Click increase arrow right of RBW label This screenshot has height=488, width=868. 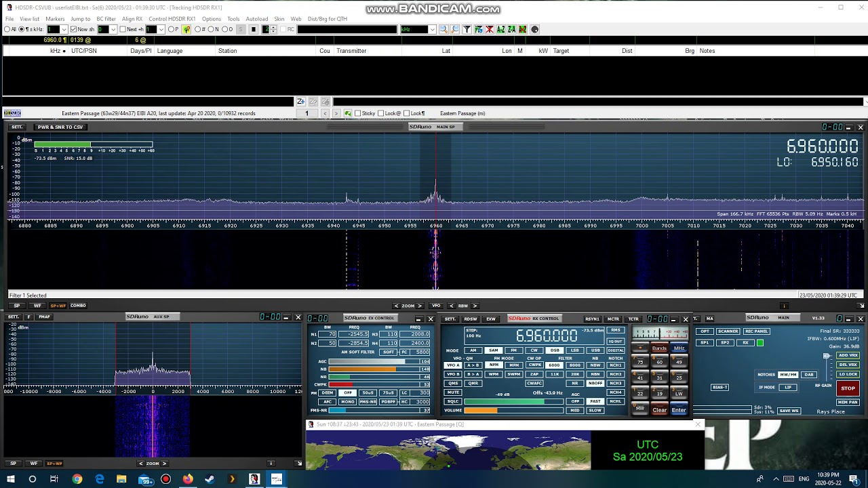click(x=475, y=306)
